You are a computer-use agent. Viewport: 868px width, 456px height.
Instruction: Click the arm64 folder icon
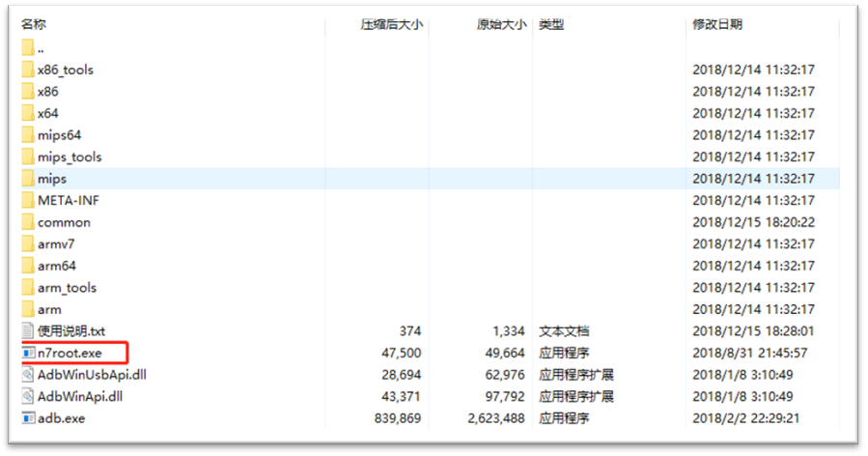coord(28,266)
